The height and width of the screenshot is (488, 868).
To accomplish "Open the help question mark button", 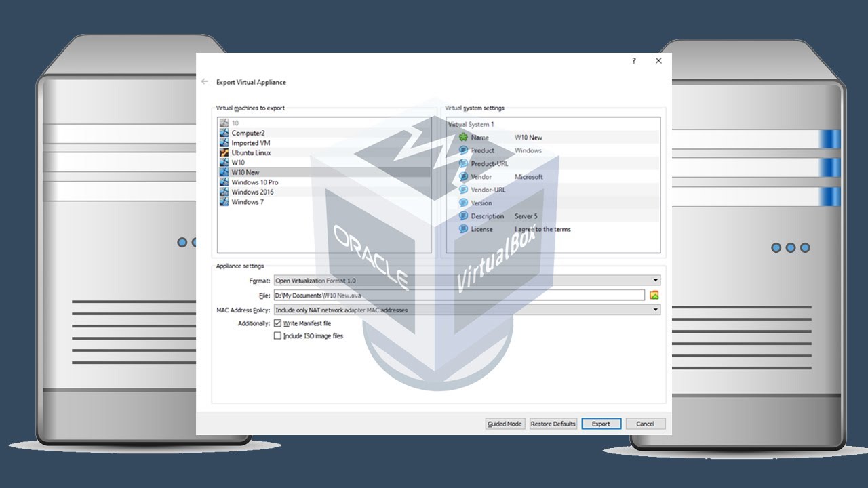I will tap(634, 61).
